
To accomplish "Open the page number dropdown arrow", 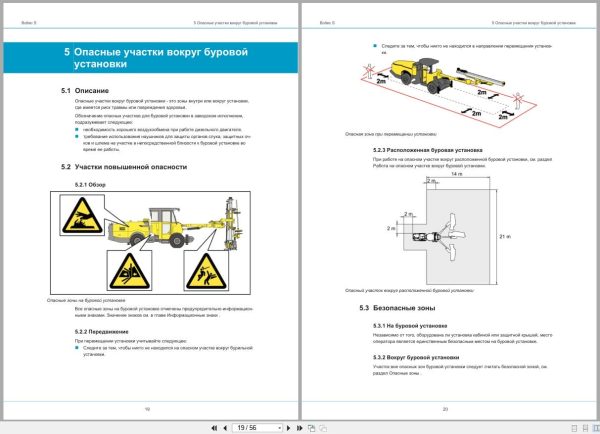I will point(280,428).
